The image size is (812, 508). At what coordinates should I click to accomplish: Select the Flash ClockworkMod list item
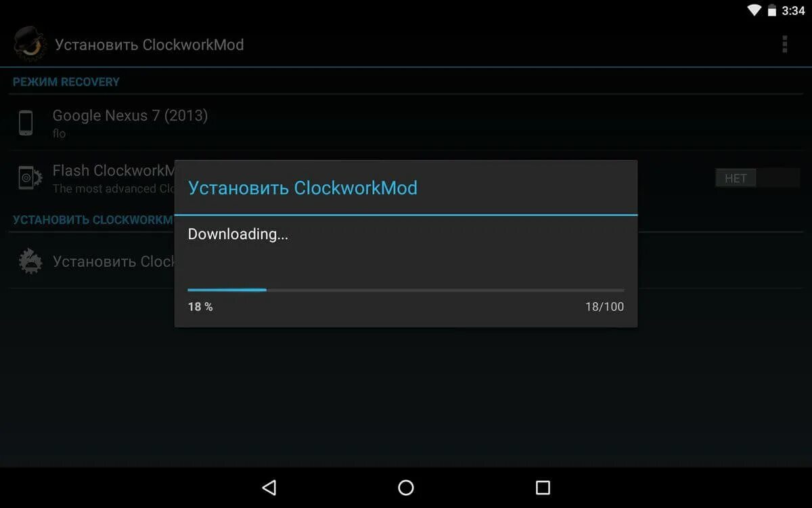(x=406, y=178)
